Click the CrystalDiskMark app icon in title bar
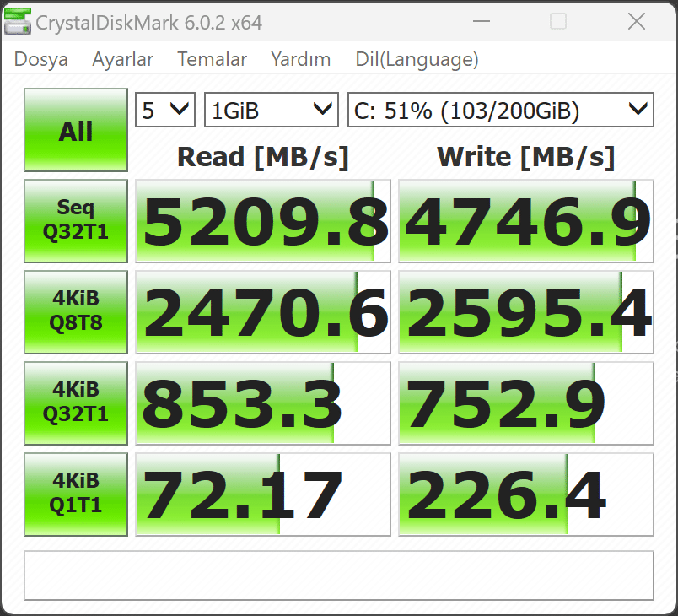Viewport: 678px width, 616px height. tap(18, 22)
